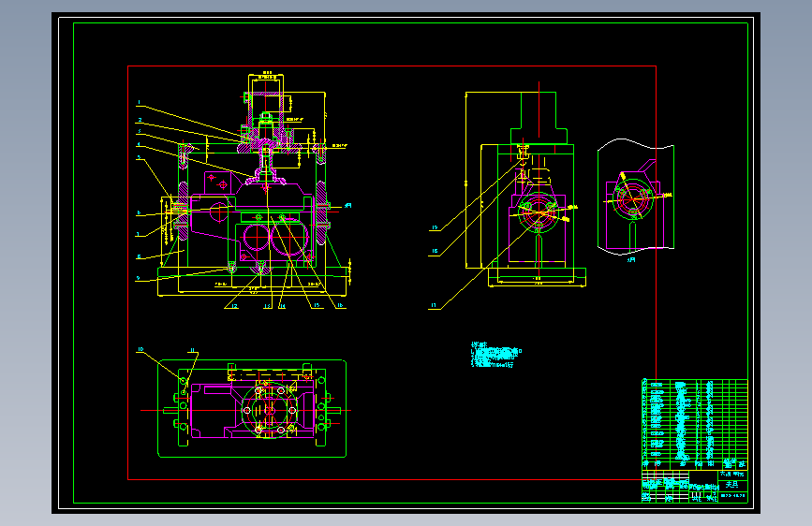The width and height of the screenshot is (812, 526).
Task: Select the 夹具 title in title block
Action: click(x=731, y=484)
